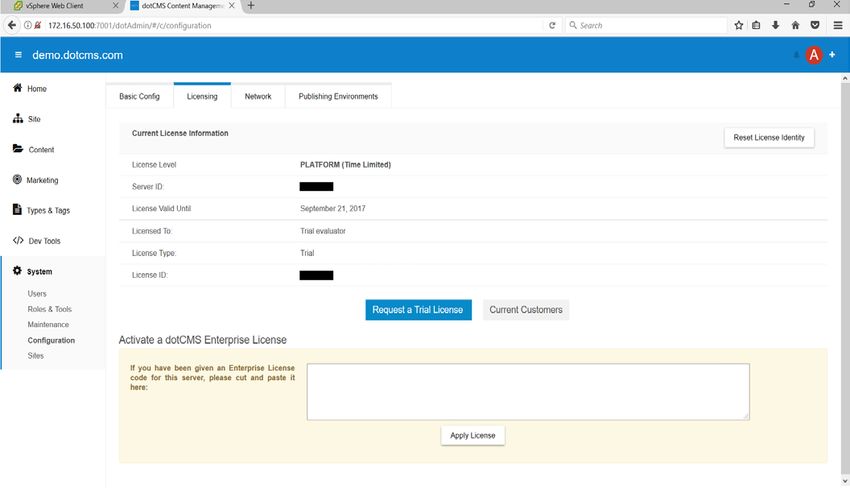Expand the Marketing sidebar section

tap(42, 180)
